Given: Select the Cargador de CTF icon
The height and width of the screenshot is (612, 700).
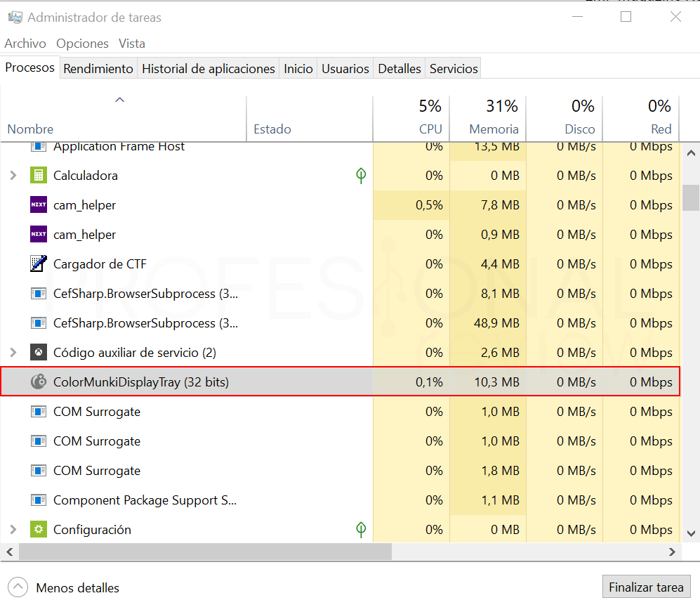Looking at the screenshot, I should coord(39,264).
